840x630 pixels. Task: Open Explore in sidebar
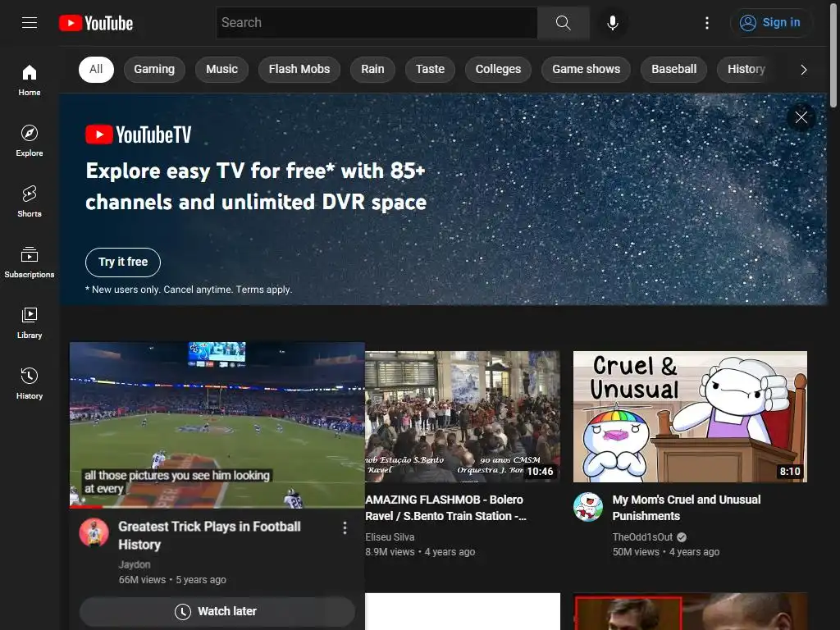coord(30,140)
